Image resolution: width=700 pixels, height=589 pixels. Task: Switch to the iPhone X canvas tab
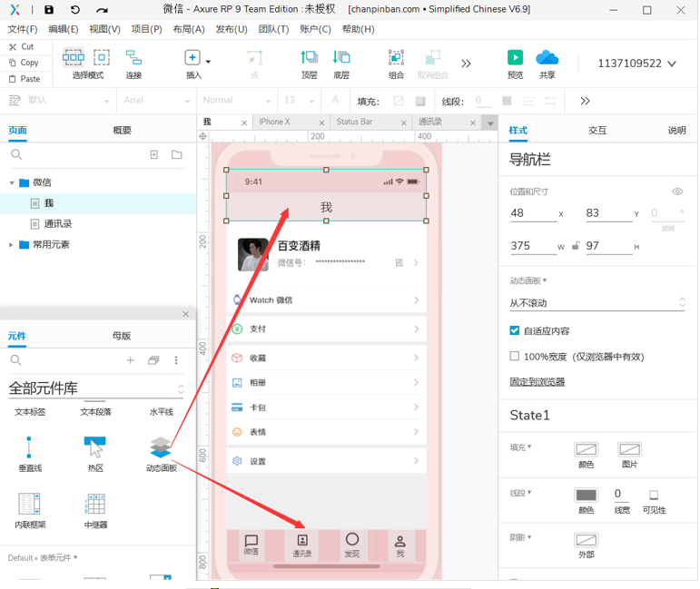274,122
